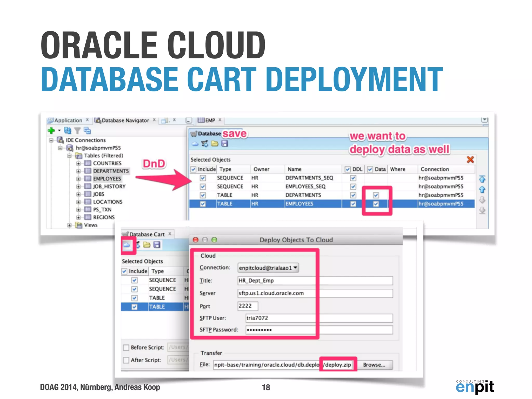Image resolution: width=532 pixels, height=399 pixels.
Task: Click the move down arrow icon
Action: point(482,200)
